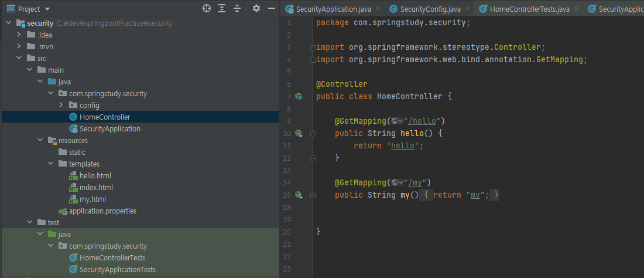This screenshot has width=644, height=278.
Task: Collapse the src folder
Action: coord(19,59)
